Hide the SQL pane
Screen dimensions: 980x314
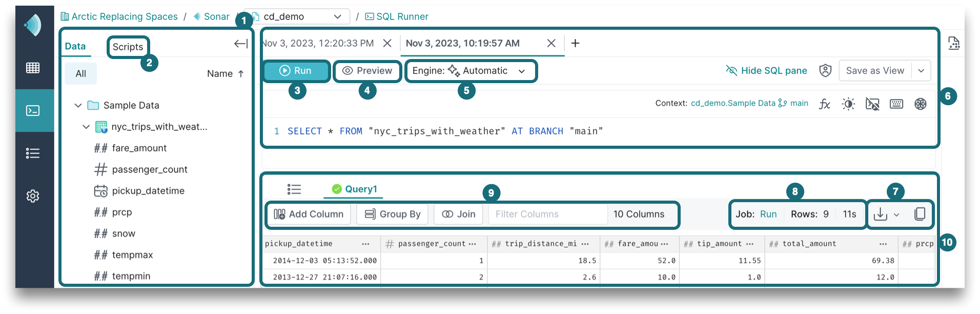tap(766, 71)
